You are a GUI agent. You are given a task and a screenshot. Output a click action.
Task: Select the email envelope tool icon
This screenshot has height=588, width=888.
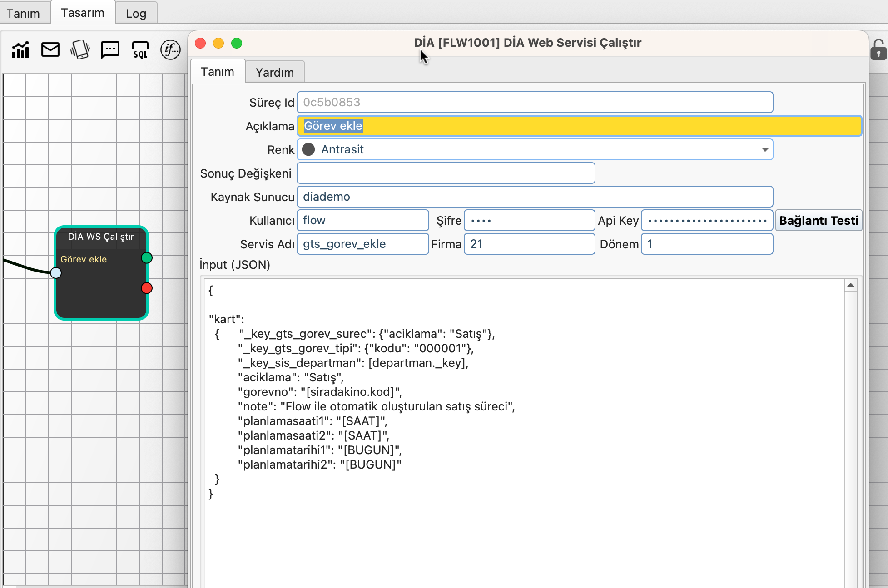(x=50, y=49)
